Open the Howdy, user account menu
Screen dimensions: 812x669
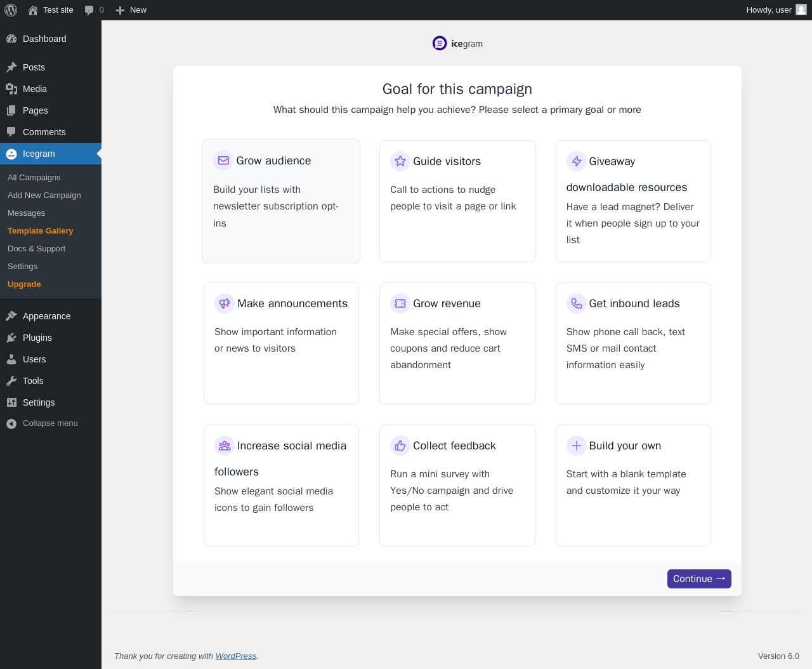click(776, 10)
